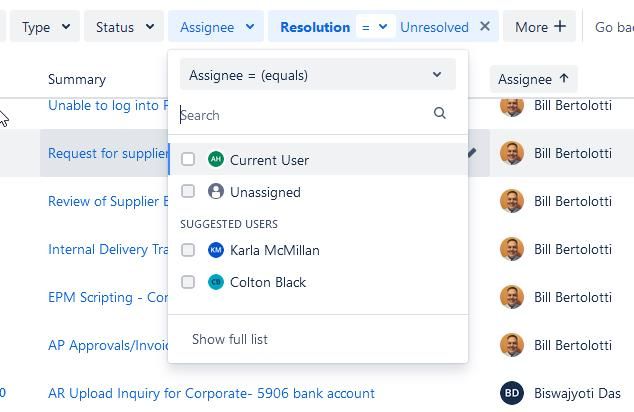The image size is (634, 412).
Task: Check the Current User checkbox
Action: point(188,159)
